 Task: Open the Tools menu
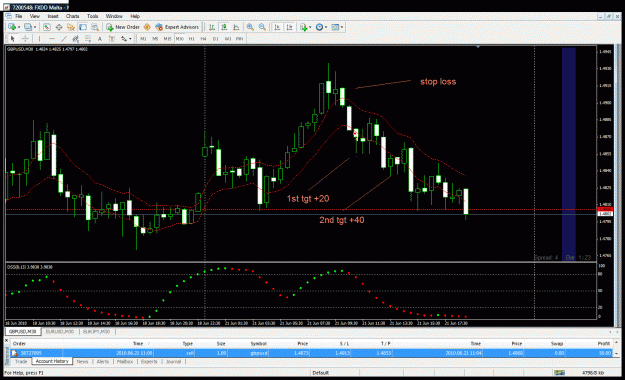point(92,16)
